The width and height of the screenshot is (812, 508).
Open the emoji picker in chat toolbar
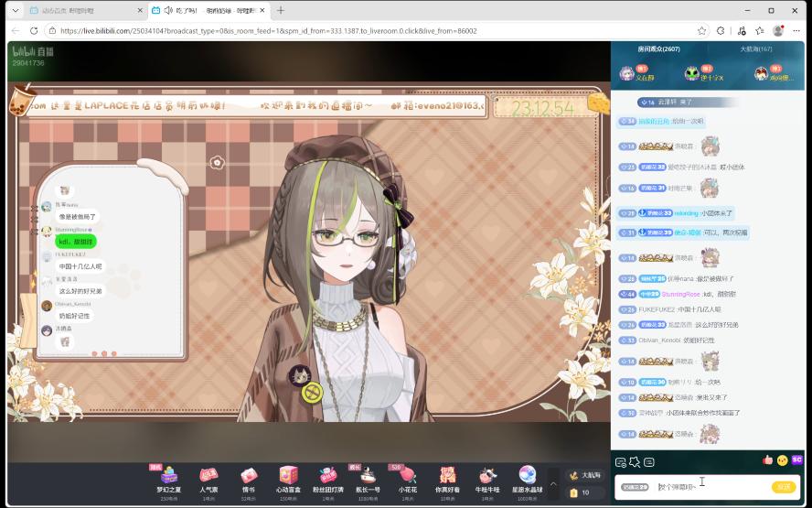[x=783, y=459]
